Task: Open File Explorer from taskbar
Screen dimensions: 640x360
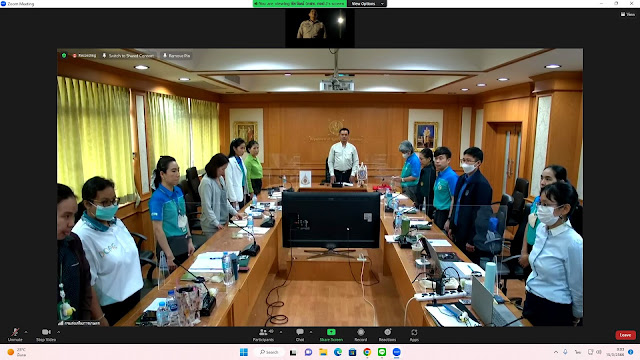Action: (323, 352)
